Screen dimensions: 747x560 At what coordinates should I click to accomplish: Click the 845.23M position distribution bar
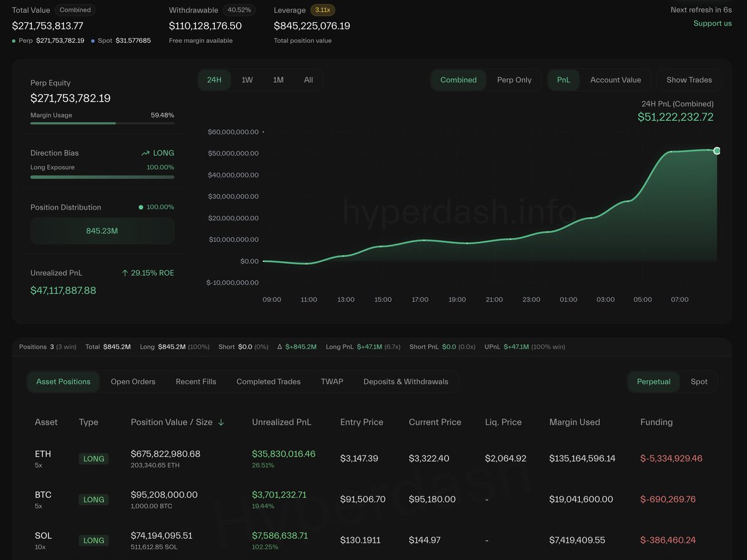(102, 230)
